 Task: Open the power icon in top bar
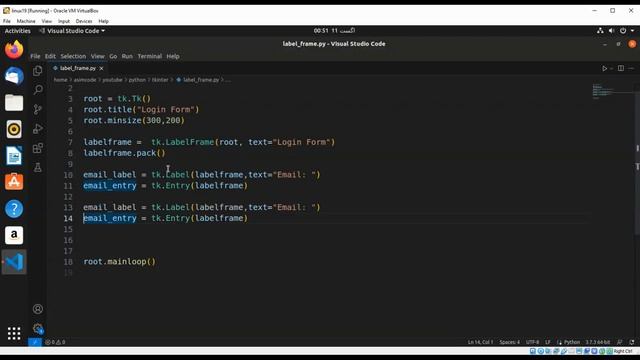pos(623,31)
